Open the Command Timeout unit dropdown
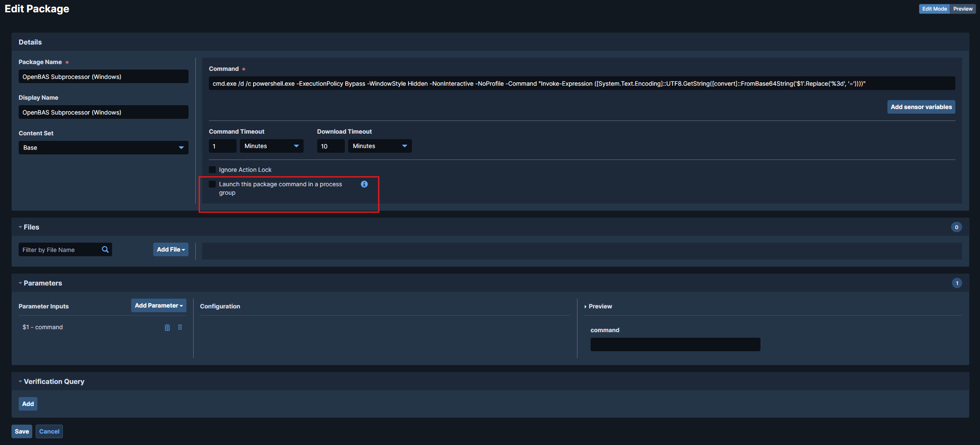This screenshot has width=980, height=445. (x=271, y=146)
